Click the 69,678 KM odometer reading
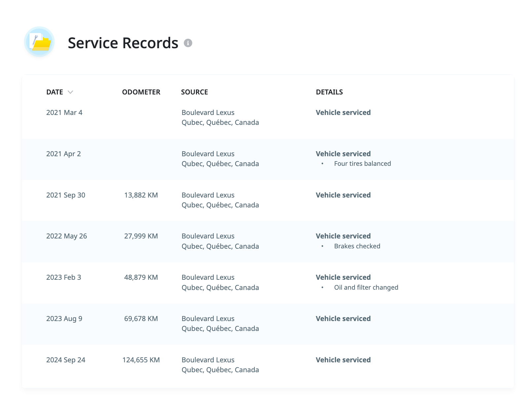Viewport: 532px width, 397px height. click(x=141, y=319)
